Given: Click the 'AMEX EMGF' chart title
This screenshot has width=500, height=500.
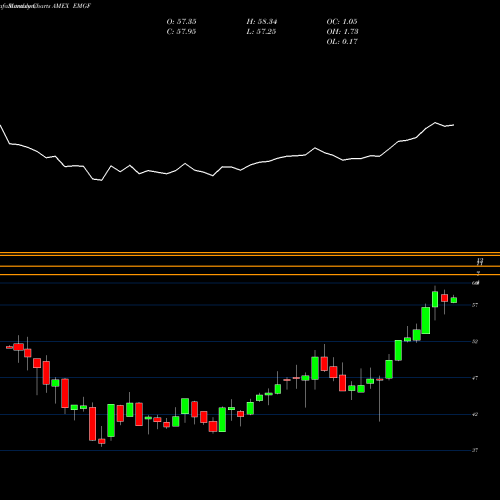Looking at the screenshot, I should click(72, 6).
